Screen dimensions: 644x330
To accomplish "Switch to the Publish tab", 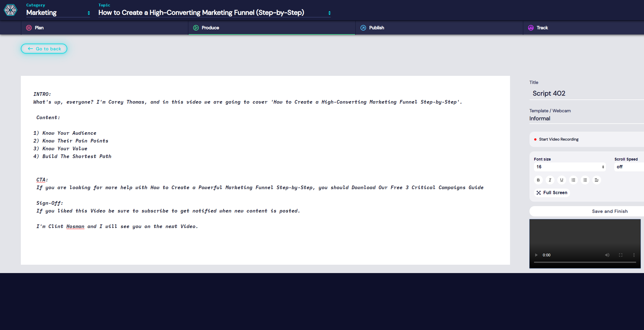I will tap(439, 28).
